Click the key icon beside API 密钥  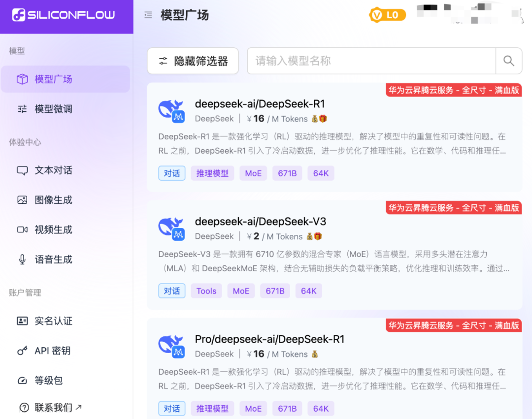point(22,351)
